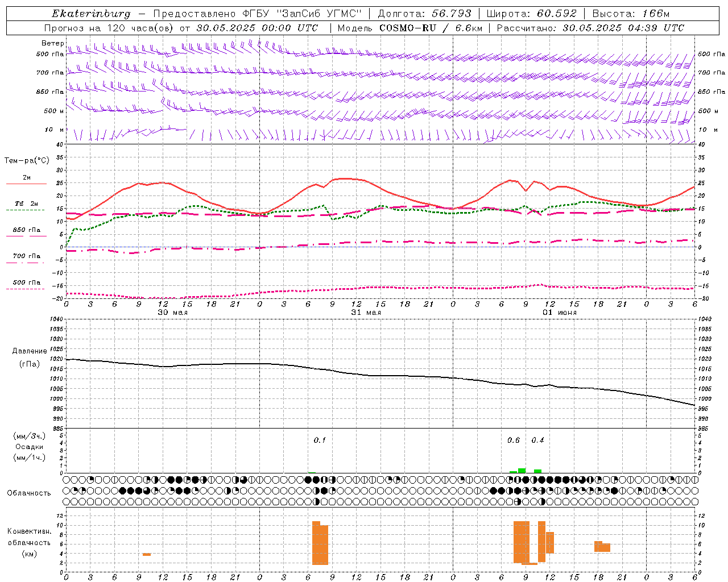Click the Осадки panel label
Image resolution: width=728 pixels, height=582 pixels.
[x=29, y=447]
